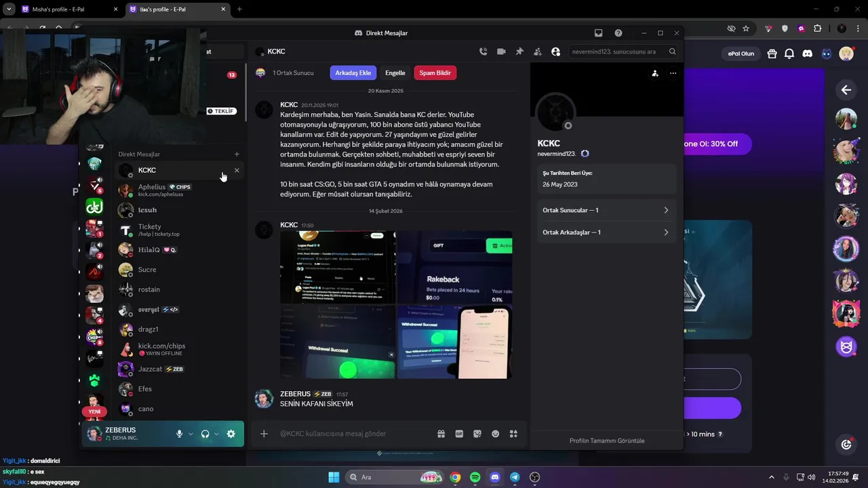Screen dimensions: 868x488
Task: Add friend icon on profile banner
Action: [654, 73]
